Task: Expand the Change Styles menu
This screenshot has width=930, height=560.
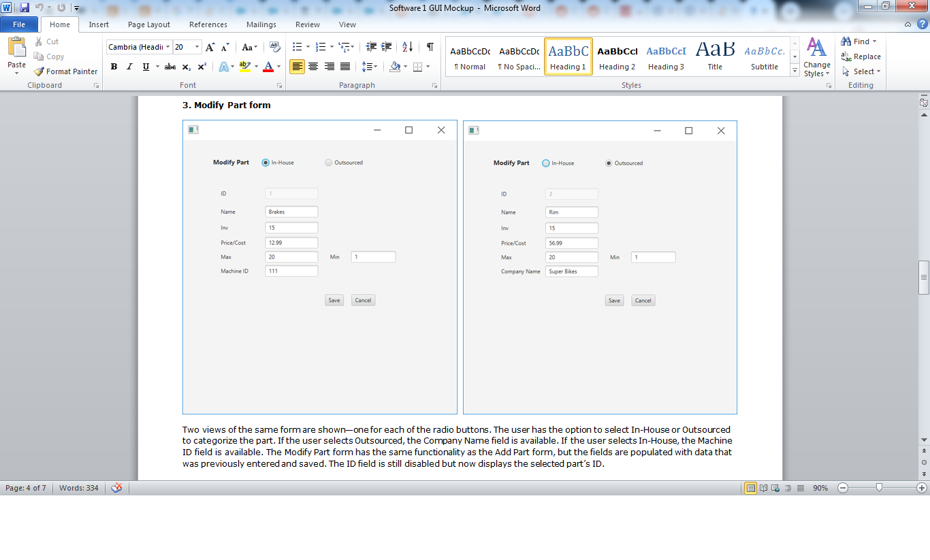Action: point(816,67)
